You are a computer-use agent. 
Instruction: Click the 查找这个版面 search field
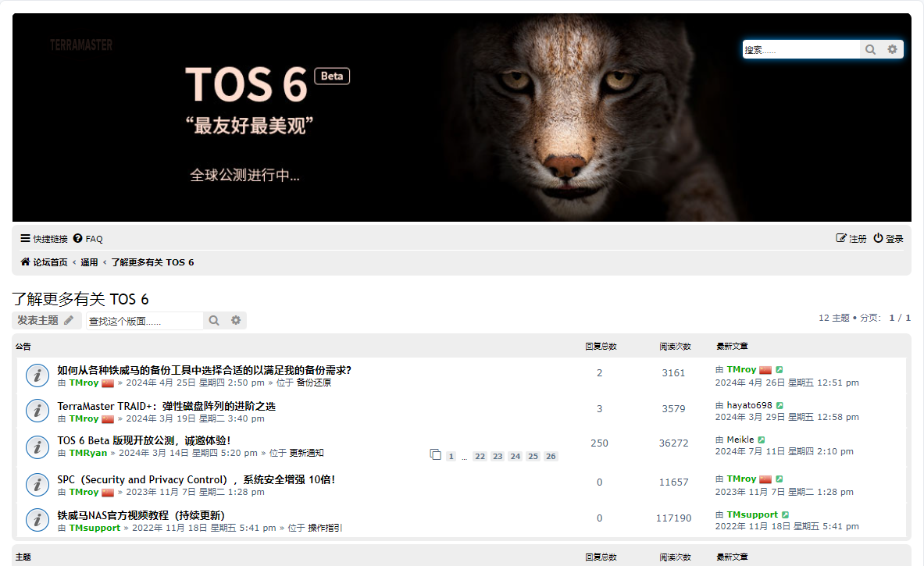tap(144, 321)
